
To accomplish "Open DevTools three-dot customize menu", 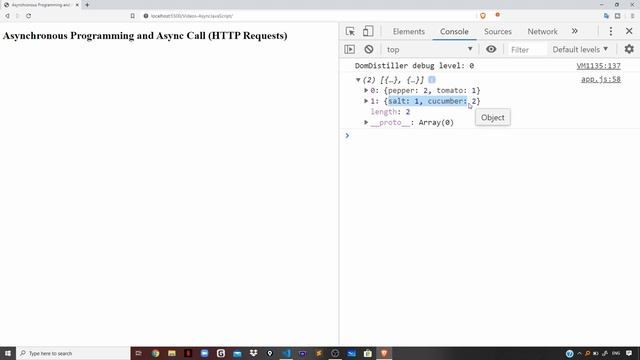I will (x=611, y=31).
